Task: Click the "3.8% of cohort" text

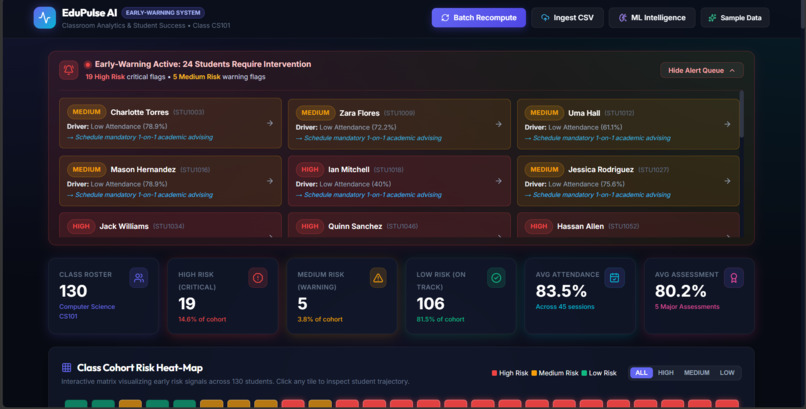Action: 320,319
